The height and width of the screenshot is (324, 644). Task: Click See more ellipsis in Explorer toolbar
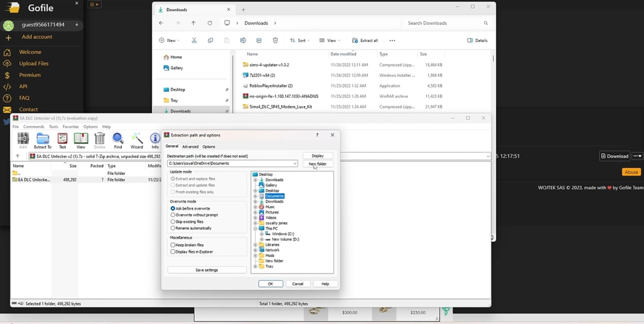coord(392,40)
